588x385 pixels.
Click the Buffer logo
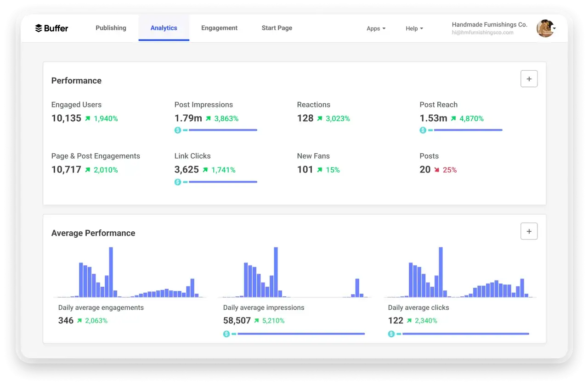pyautogui.click(x=51, y=28)
